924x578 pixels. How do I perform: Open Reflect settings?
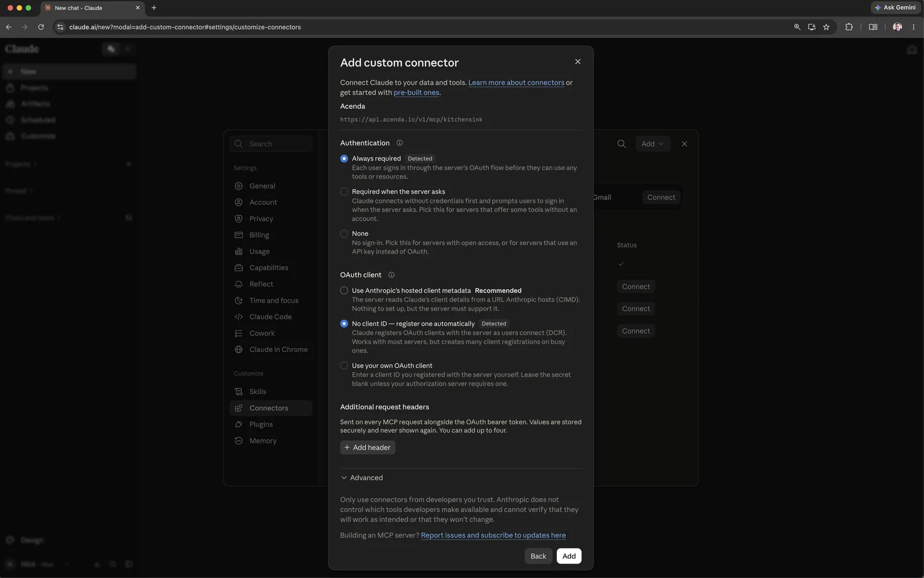point(271,284)
